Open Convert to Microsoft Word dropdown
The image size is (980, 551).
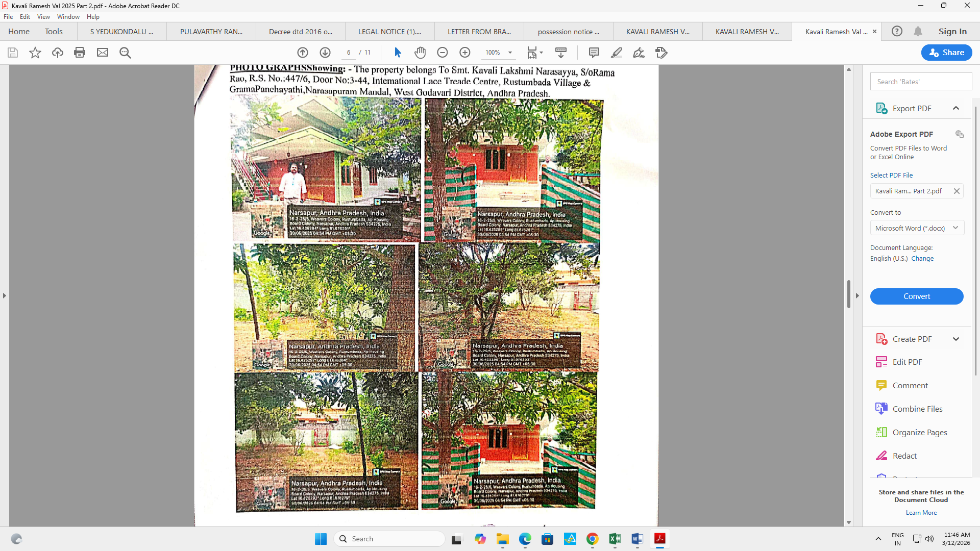[x=917, y=228]
